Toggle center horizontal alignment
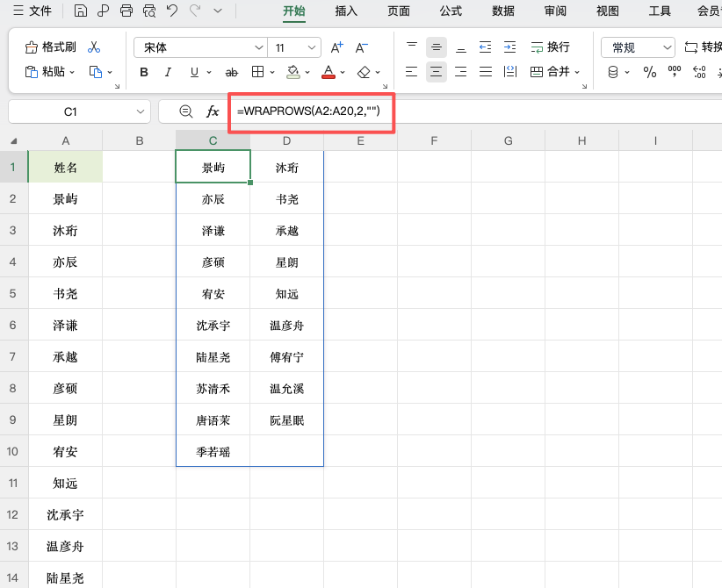The height and width of the screenshot is (588, 722). (x=436, y=72)
